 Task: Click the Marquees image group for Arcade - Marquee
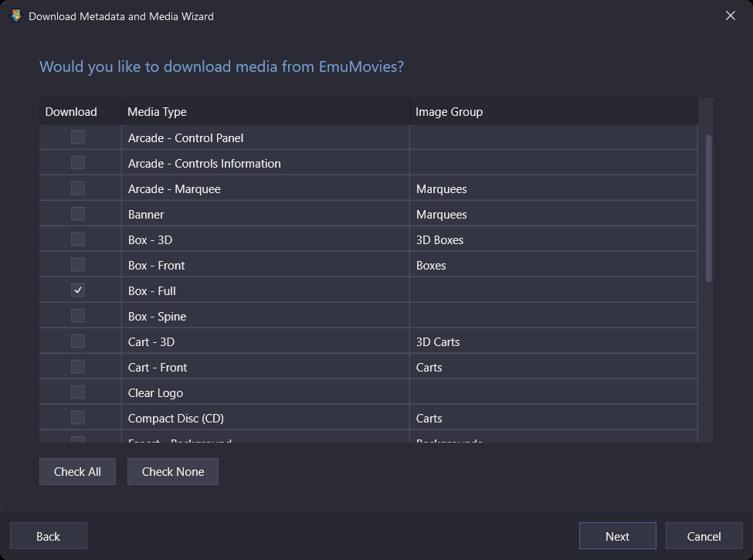[x=554, y=188]
